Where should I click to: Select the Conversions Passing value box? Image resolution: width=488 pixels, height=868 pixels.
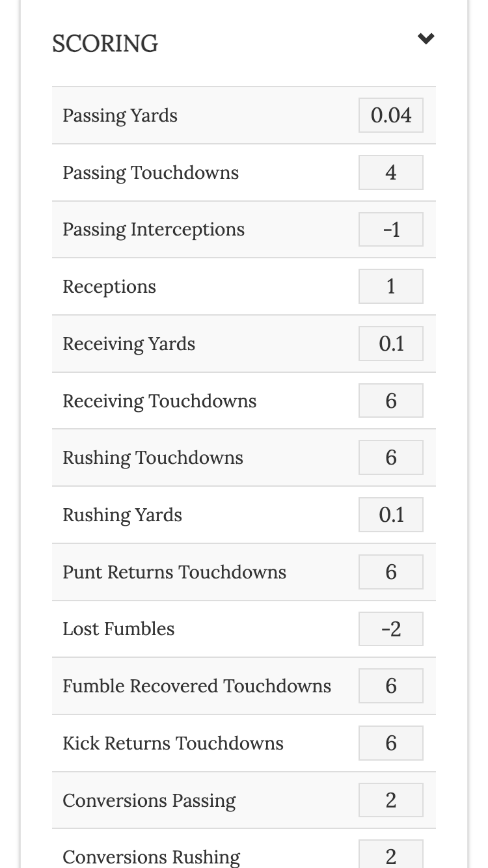390,800
